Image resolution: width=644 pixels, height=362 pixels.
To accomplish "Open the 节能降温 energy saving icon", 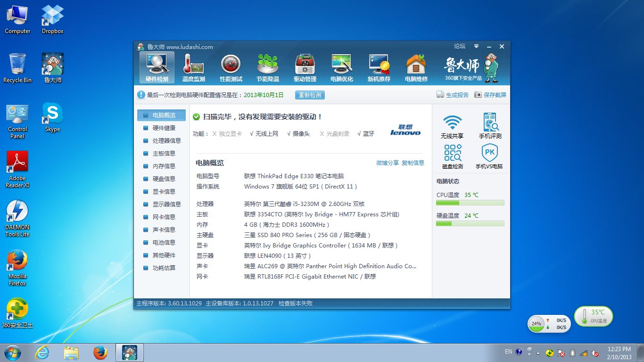I will (x=268, y=67).
